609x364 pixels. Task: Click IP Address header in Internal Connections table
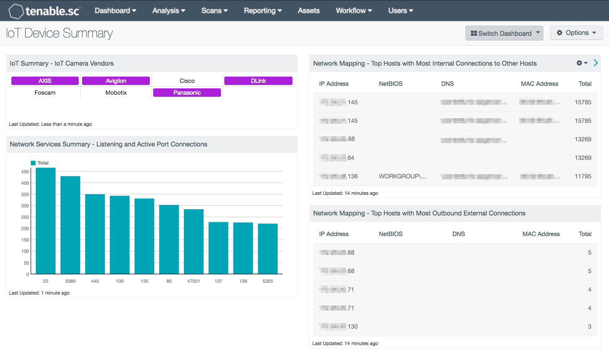[x=334, y=84]
